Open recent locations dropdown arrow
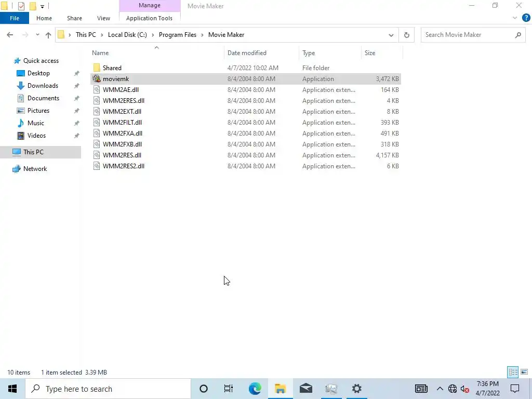 [37, 35]
